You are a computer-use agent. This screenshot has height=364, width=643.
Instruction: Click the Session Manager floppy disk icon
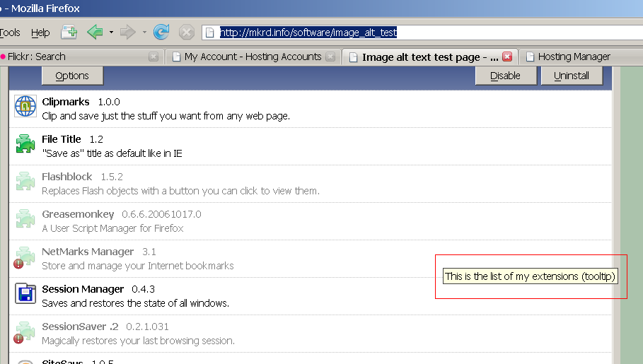(25, 293)
